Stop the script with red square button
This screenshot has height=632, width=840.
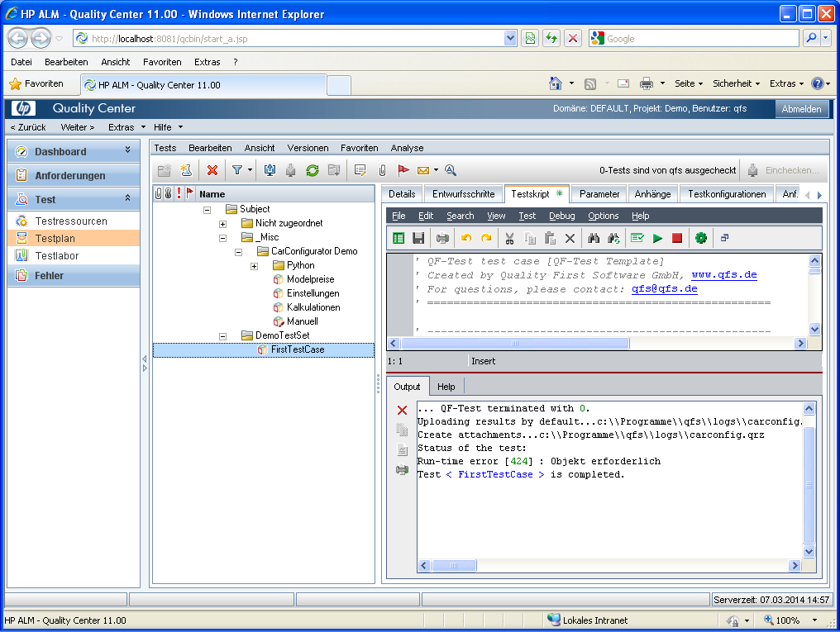677,238
